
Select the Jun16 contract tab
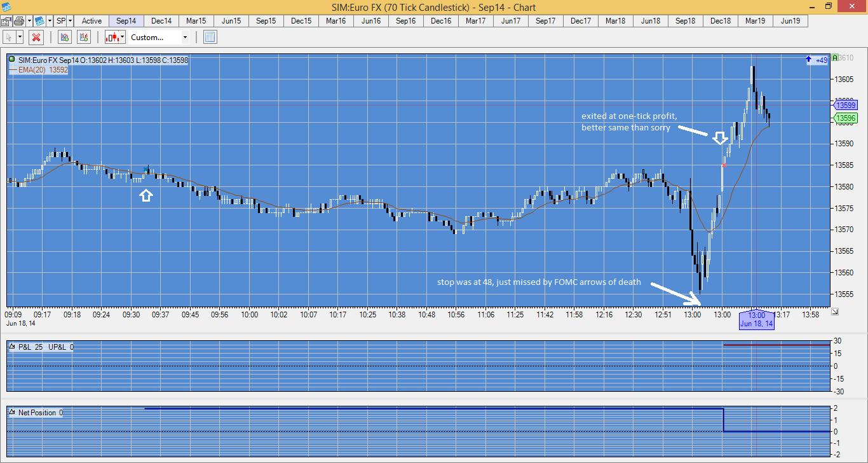click(x=371, y=21)
